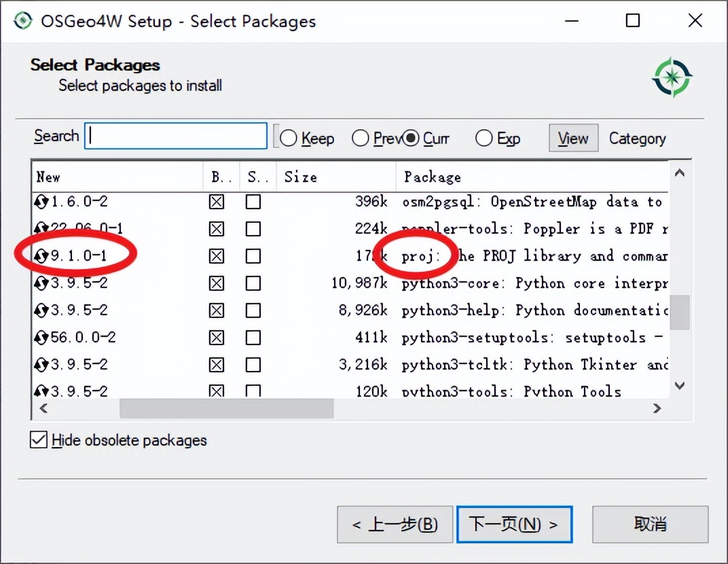Enable source checkbox for python3-help

(253, 311)
